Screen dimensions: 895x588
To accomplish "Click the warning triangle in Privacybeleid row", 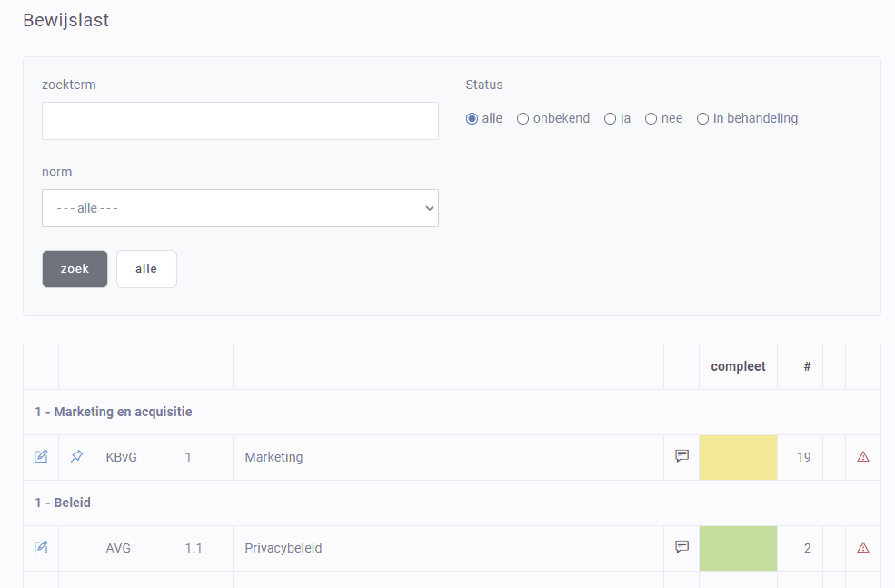I will point(863,547).
